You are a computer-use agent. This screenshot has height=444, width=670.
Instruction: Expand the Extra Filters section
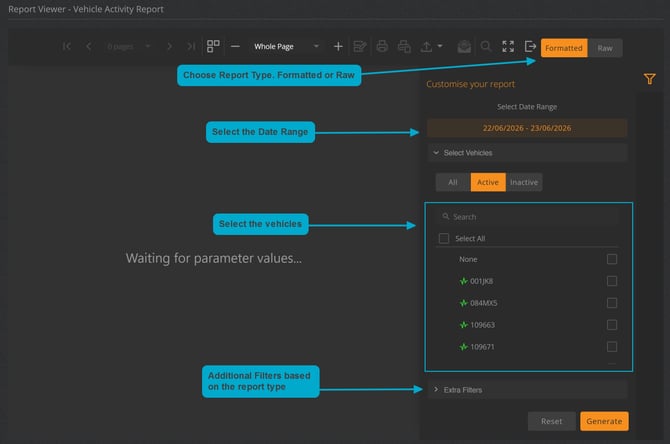click(527, 390)
